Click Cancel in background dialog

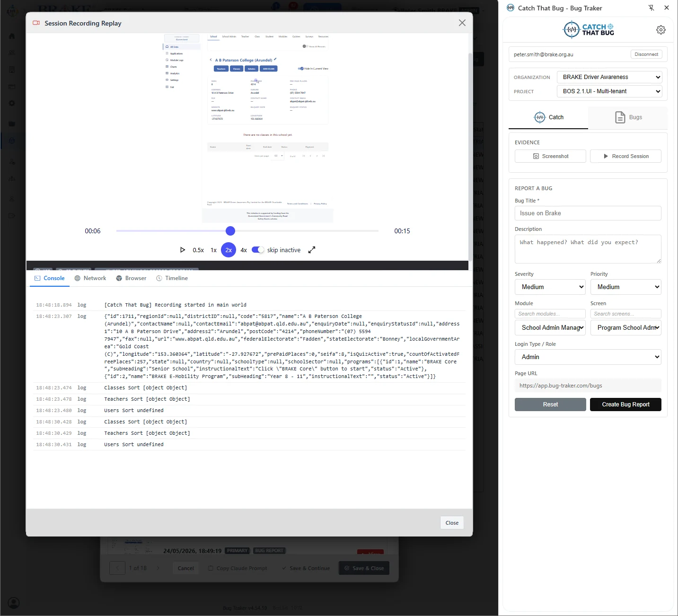[x=185, y=568]
